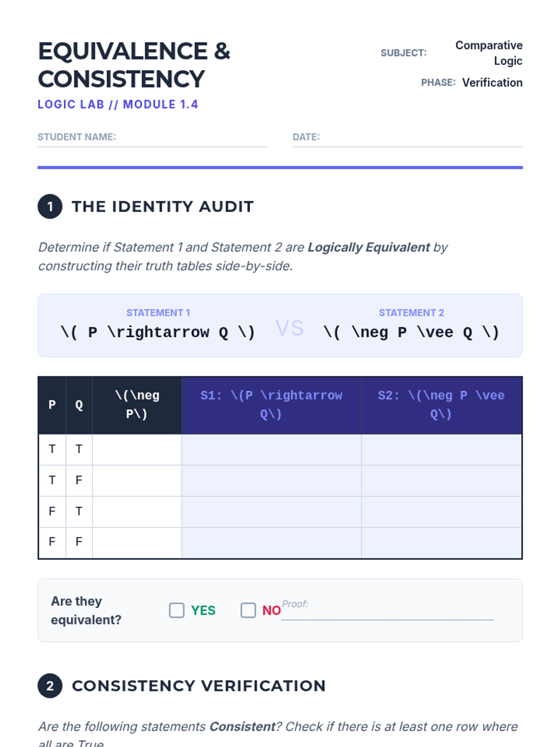Click the S2 neg P vee Q column header
This screenshot has height=747, width=560.
tap(441, 405)
